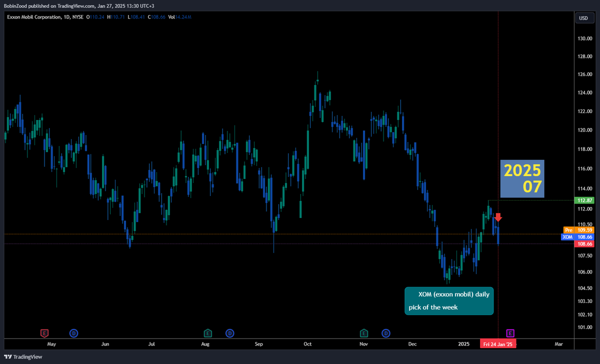Click the volume value 'Vol14.24M'
600x364 pixels.
tap(180, 17)
